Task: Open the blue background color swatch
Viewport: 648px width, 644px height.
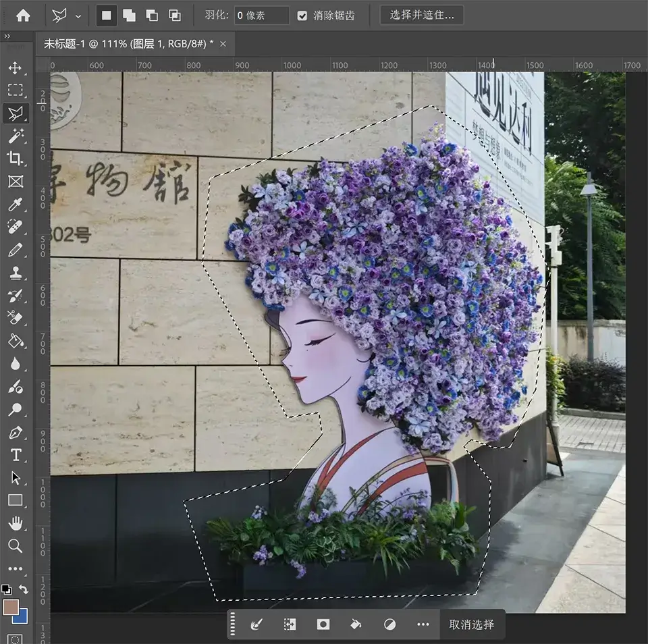Action: coord(21,617)
